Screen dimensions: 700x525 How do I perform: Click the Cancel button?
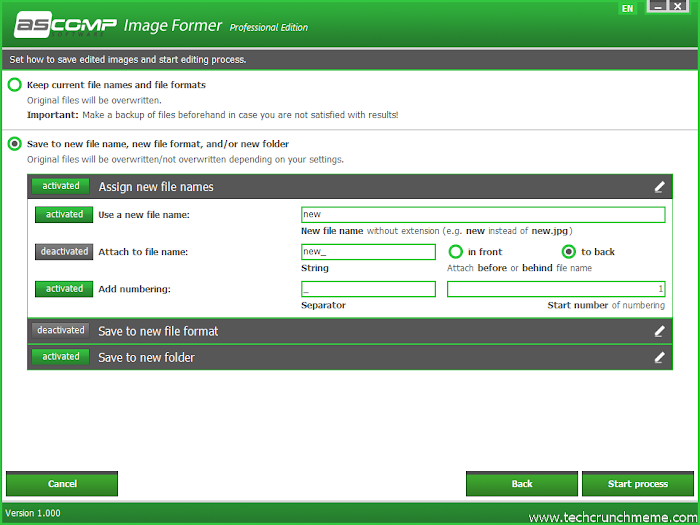pos(62,483)
